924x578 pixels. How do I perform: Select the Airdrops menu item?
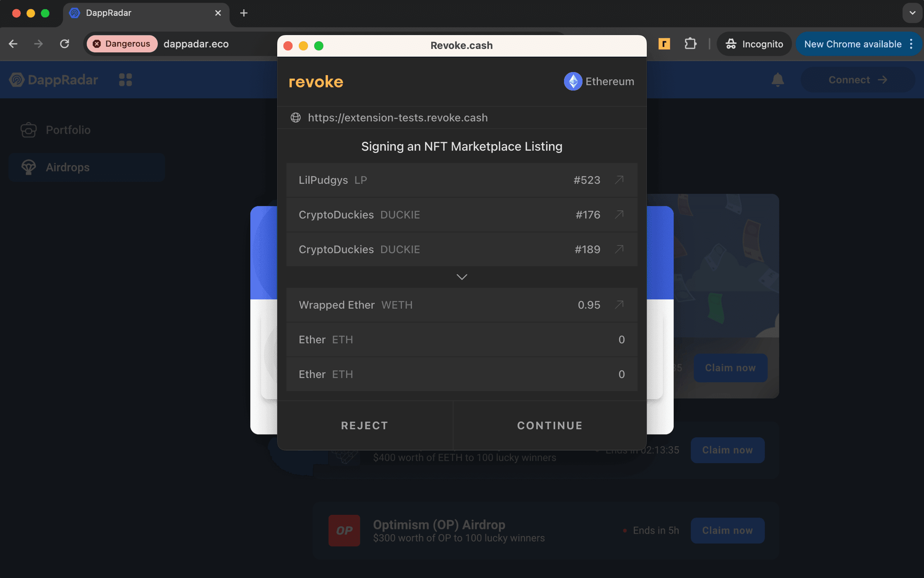click(67, 167)
